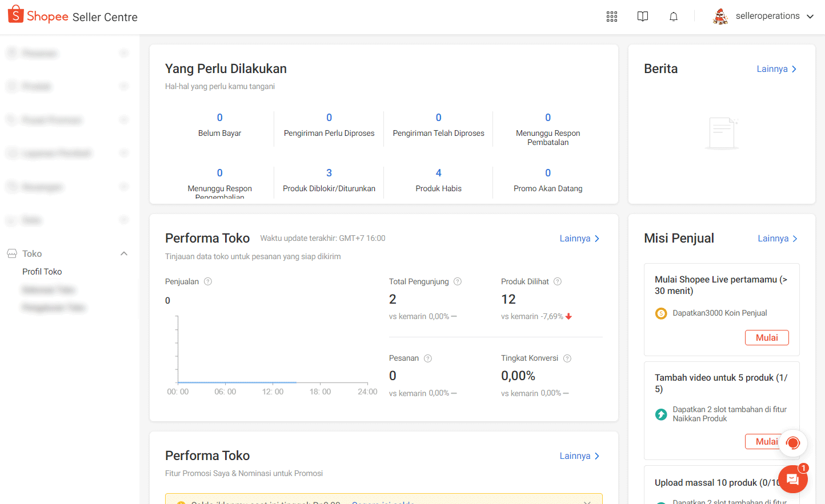Collapse the Toko sidebar section
The image size is (825, 504).
[x=124, y=253]
